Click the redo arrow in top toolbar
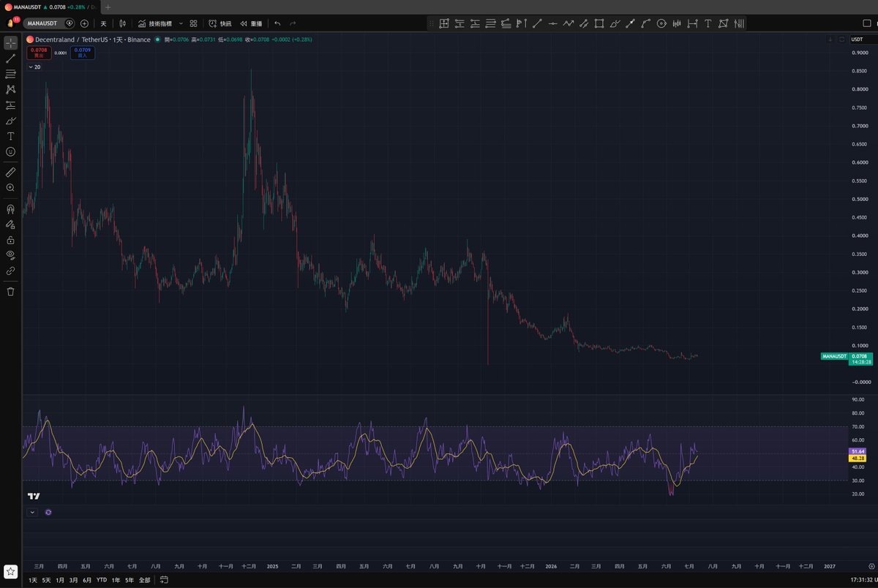The height and width of the screenshot is (588, 878). (293, 23)
